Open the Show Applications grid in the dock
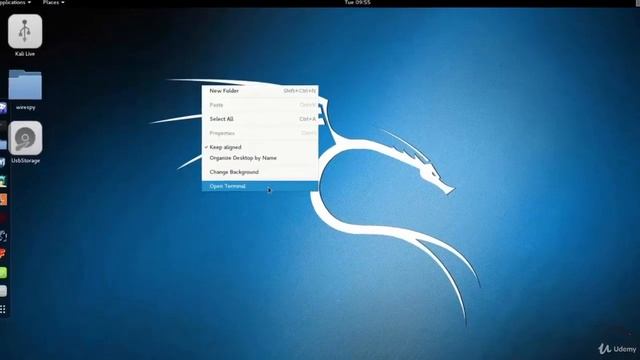 (x=3, y=309)
